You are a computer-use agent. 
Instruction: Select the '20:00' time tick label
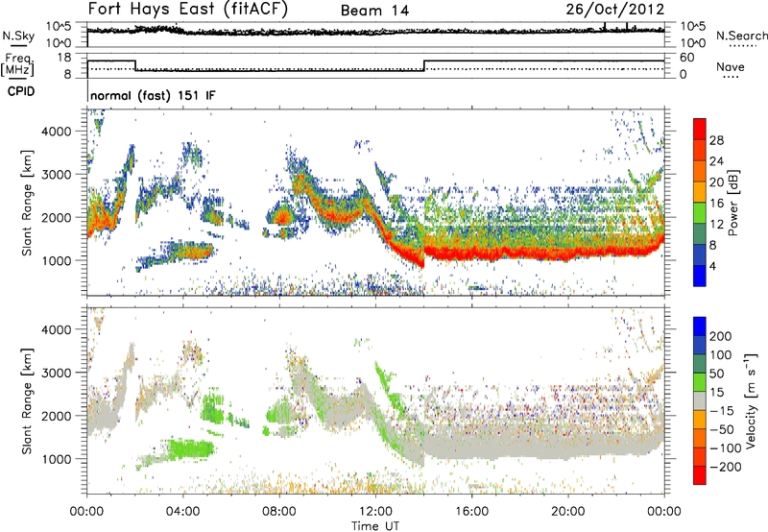pyautogui.click(x=567, y=512)
